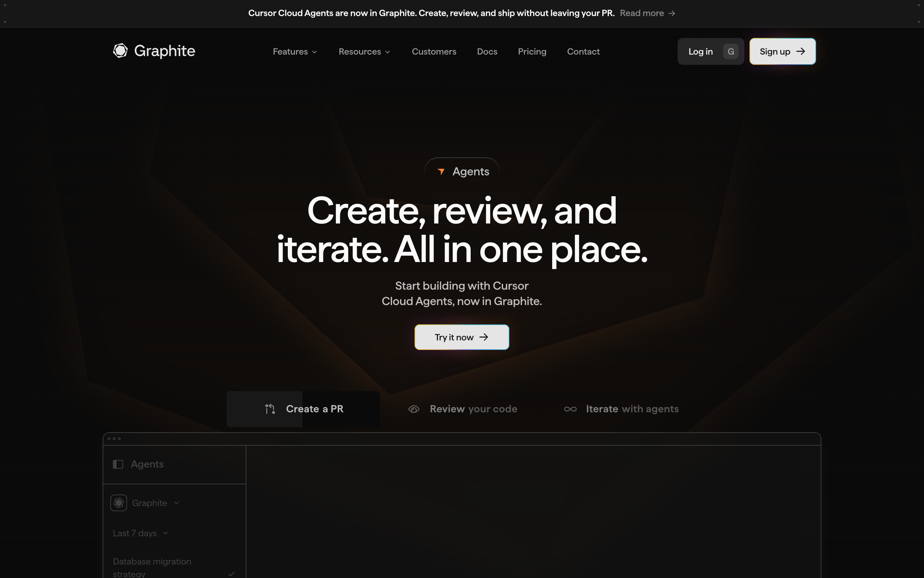Click the arrow beside Read more
Image resolution: width=924 pixels, height=578 pixels.
coord(672,13)
